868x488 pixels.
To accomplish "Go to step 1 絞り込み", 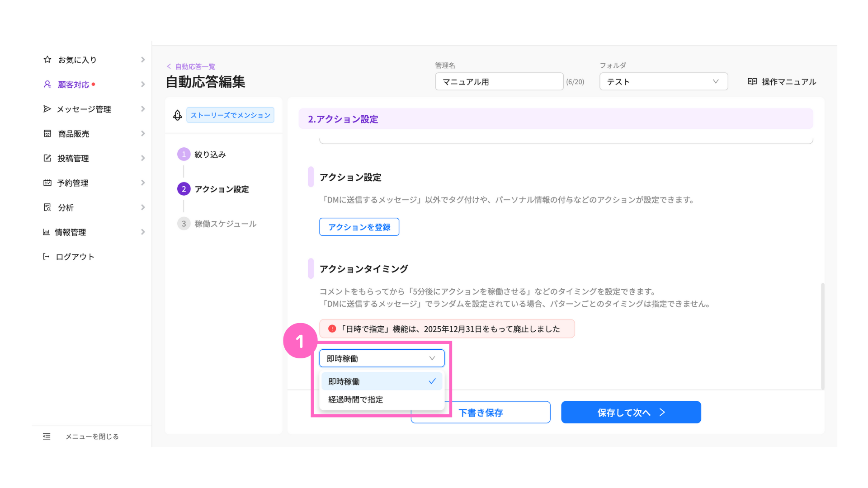I will (x=209, y=155).
